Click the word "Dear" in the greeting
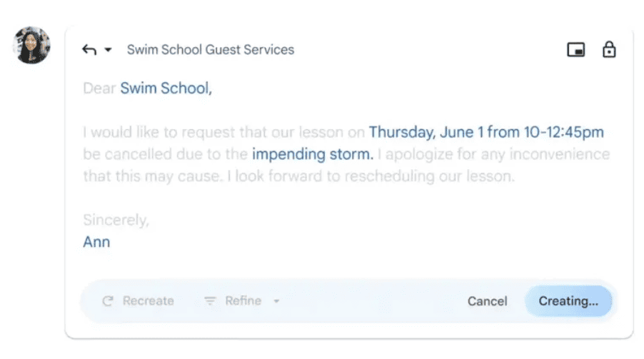Viewport: 644px width, 359px height. 99,89
